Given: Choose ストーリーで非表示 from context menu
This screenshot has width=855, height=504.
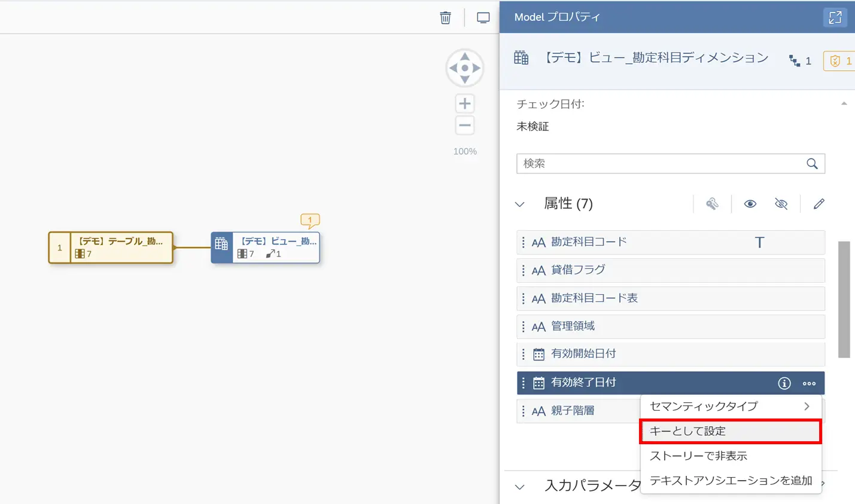Looking at the screenshot, I should click(731, 456).
